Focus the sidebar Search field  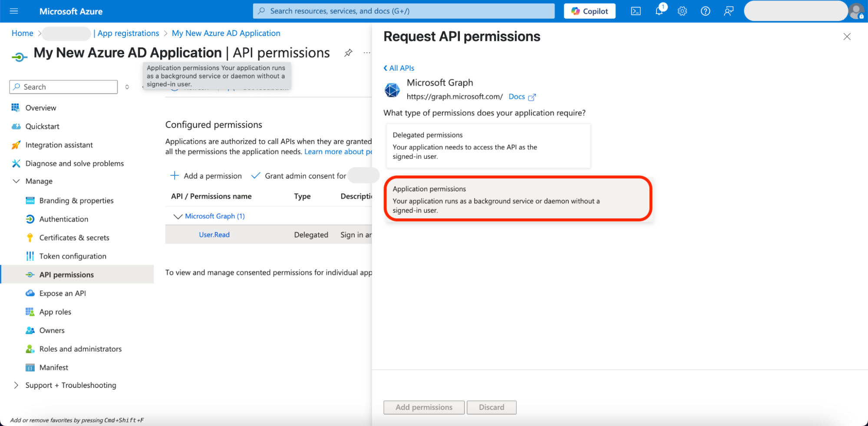point(63,87)
